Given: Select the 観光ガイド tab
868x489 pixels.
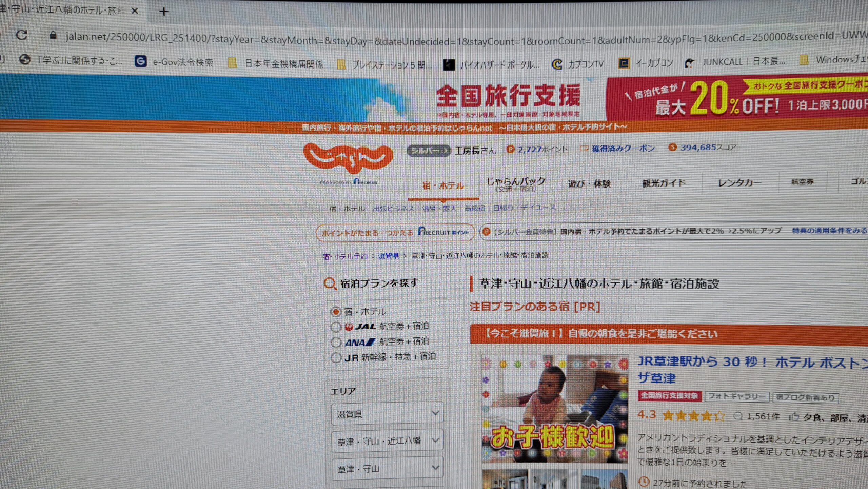Looking at the screenshot, I should 664,183.
